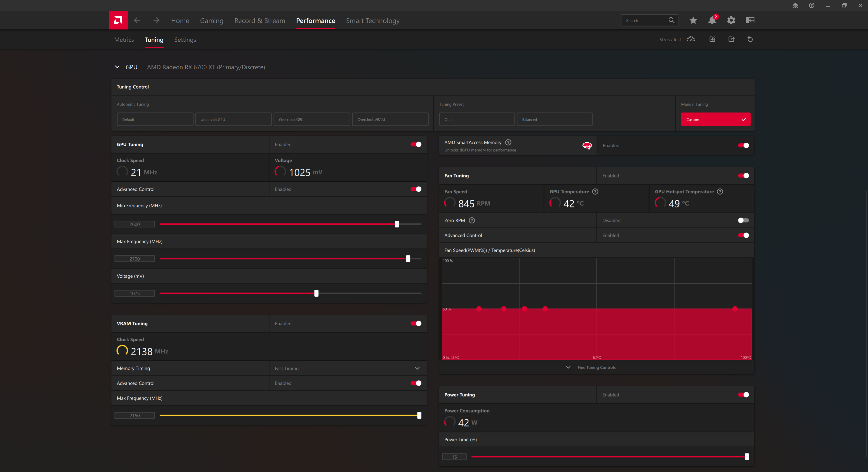Select Undervolt GPU option
868x472 pixels.
click(233, 119)
